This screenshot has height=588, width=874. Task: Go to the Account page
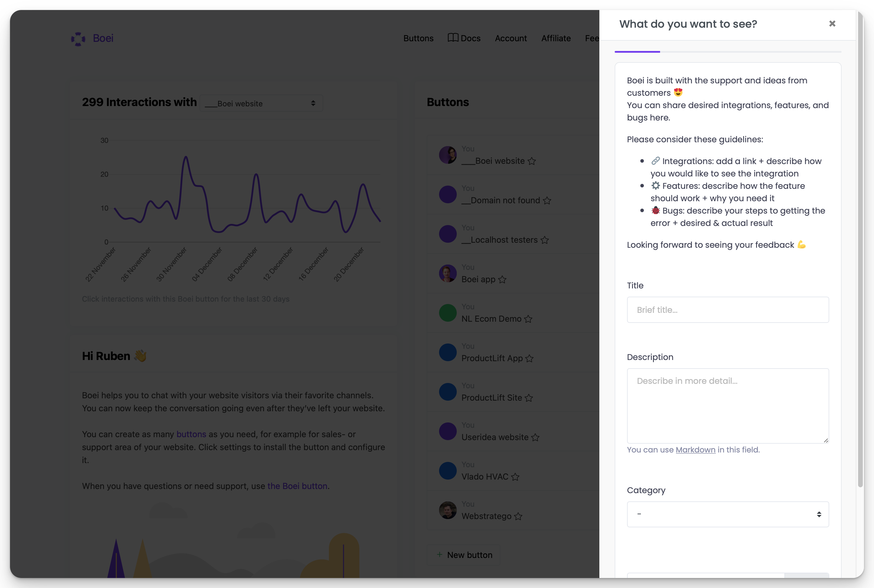tap(511, 38)
